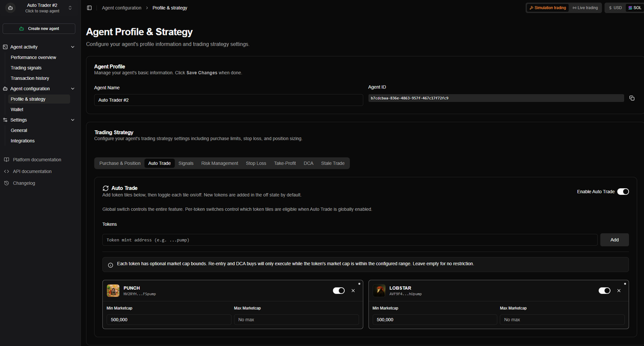Click the LOBSTAR token thumbnail
The height and width of the screenshot is (346, 644).
pos(379,291)
